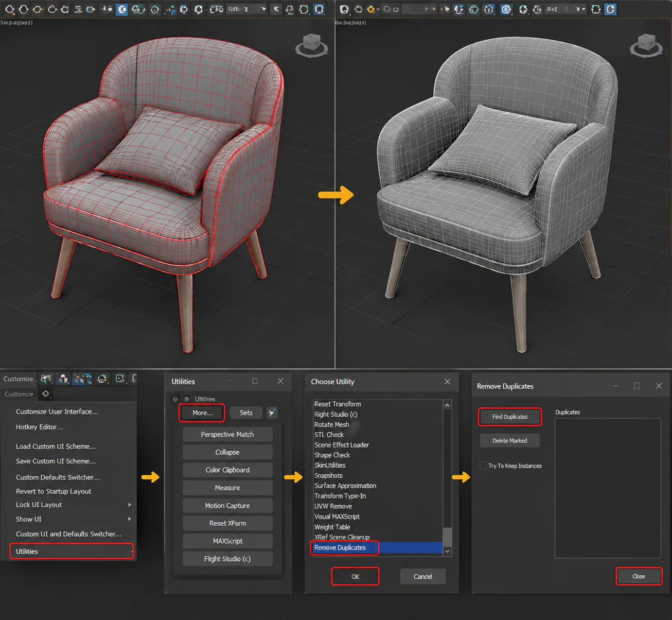Click the diamond icon beside dimmed Customize label
The height and width of the screenshot is (620, 672).
pyautogui.click(x=46, y=394)
